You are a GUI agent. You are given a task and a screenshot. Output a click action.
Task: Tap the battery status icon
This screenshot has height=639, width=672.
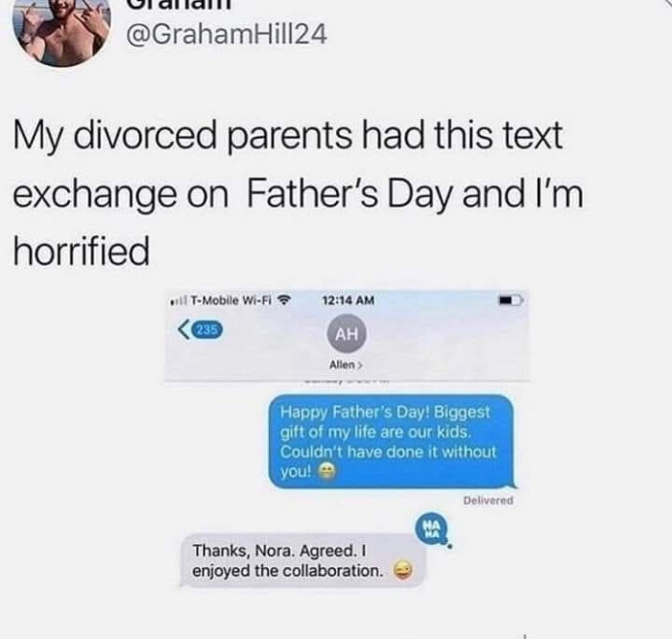(510, 300)
